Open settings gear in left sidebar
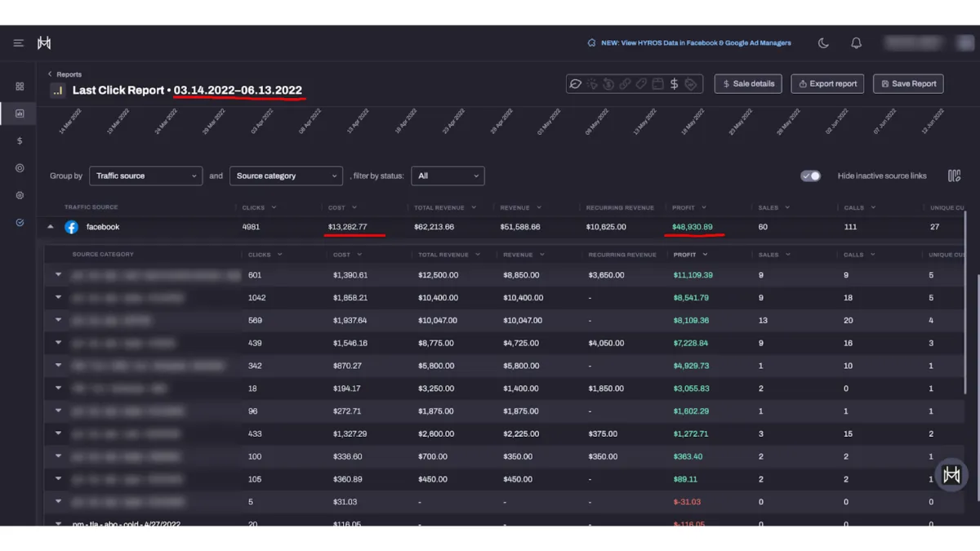The height and width of the screenshot is (551, 980). coord(20,196)
